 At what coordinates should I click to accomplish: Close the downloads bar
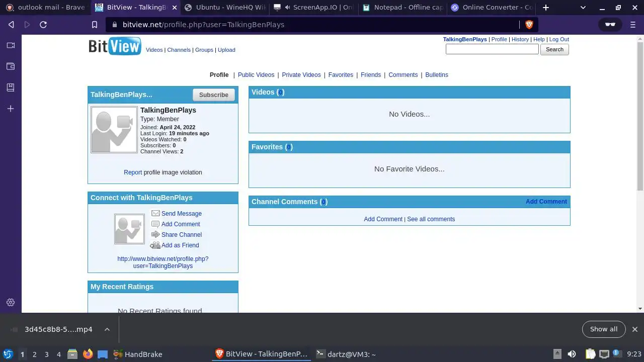pos(634,329)
